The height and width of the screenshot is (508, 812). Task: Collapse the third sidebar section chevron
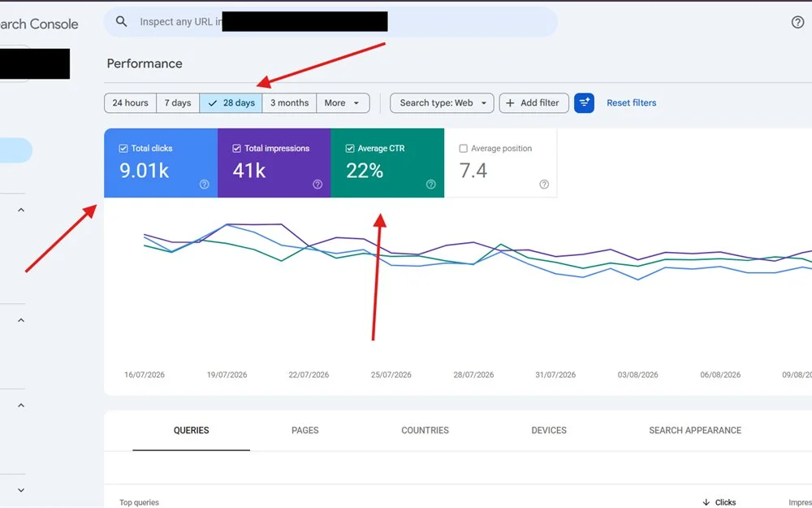pos(21,406)
